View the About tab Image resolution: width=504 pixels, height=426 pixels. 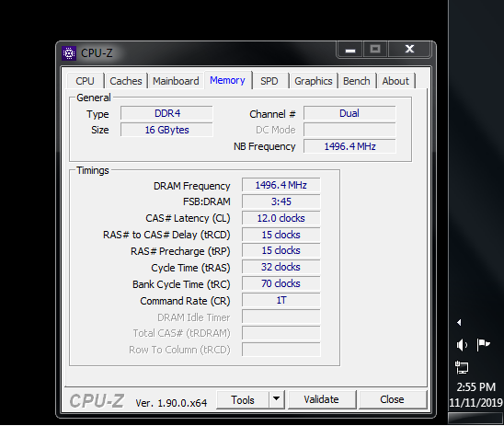(x=395, y=81)
